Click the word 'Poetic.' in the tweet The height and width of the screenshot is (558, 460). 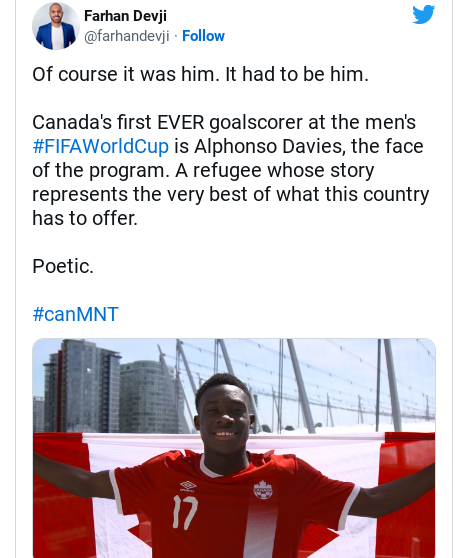(63, 266)
